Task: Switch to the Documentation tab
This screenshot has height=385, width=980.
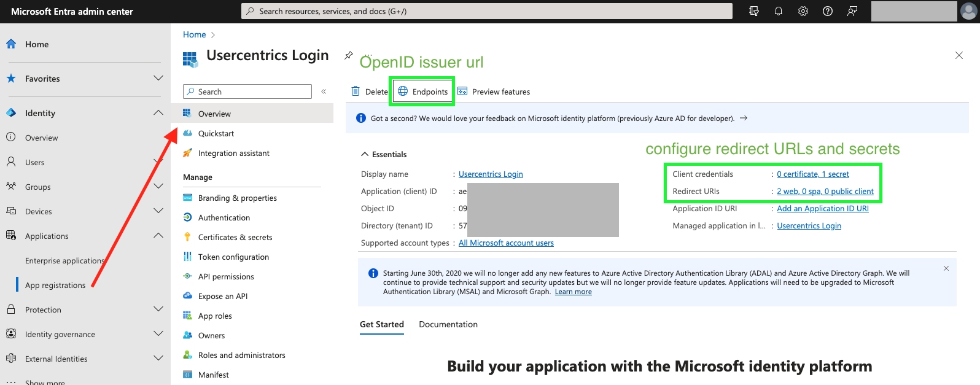Action: [x=448, y=324]
